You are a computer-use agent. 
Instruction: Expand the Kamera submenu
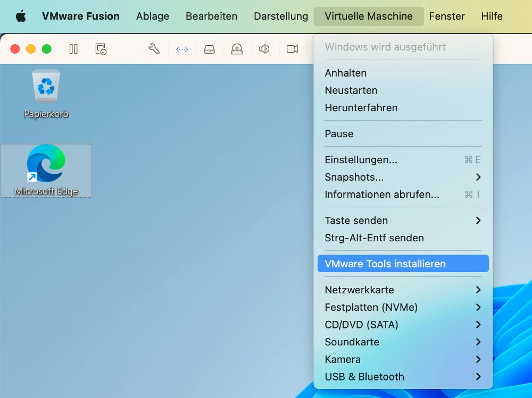coord(403,359)
